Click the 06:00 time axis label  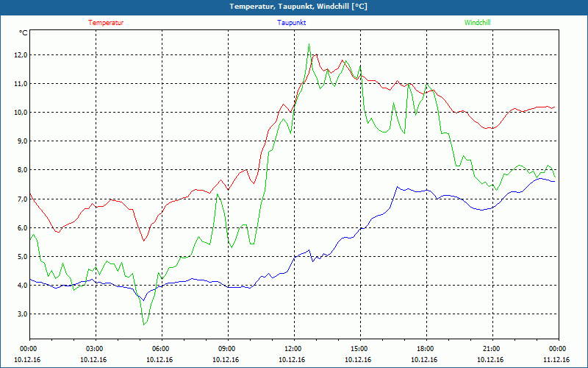[162, 349]
